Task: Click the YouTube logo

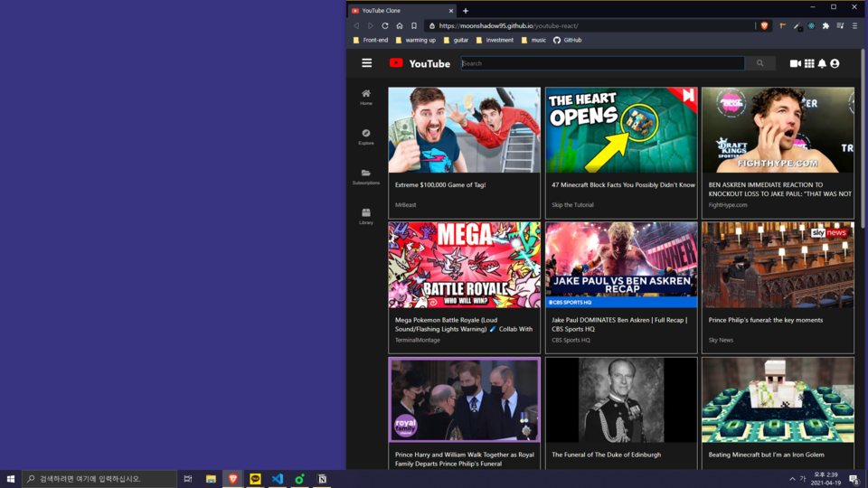Action: [420, 63]
